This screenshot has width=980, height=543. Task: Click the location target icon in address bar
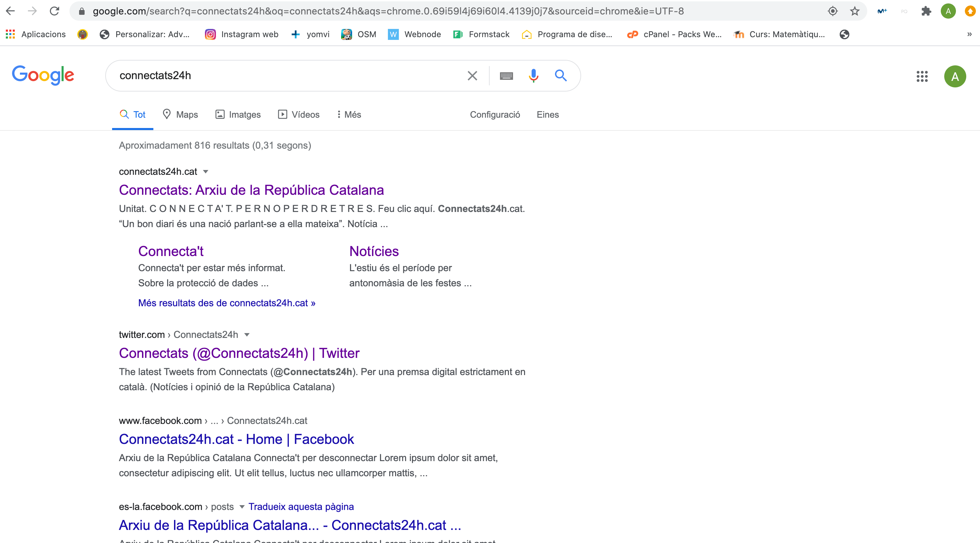tap(832, 11)
